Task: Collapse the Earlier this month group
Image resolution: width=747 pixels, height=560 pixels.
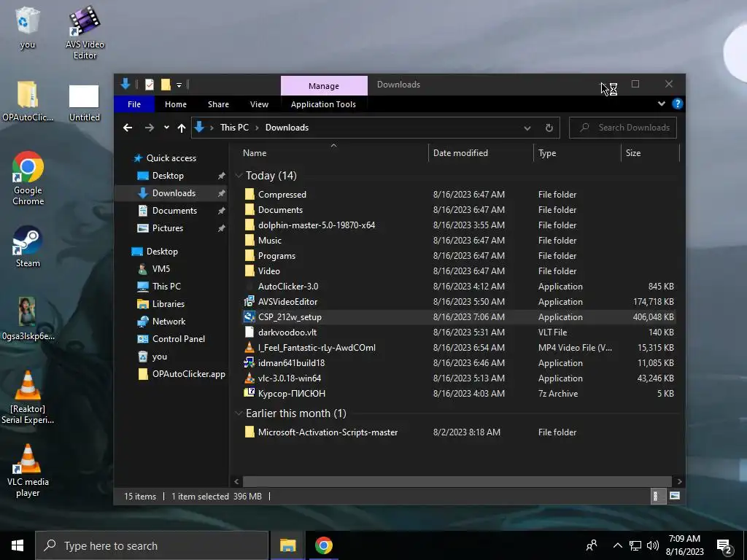Action: 239,413
